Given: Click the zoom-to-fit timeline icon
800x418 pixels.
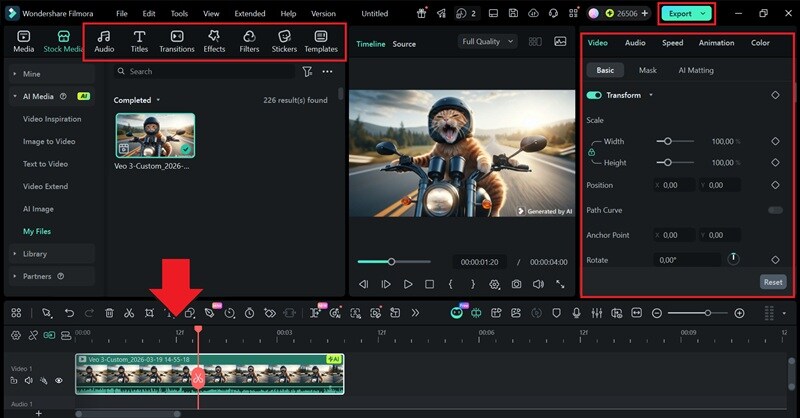Looking at the screenshot, I should click(637, 313).
